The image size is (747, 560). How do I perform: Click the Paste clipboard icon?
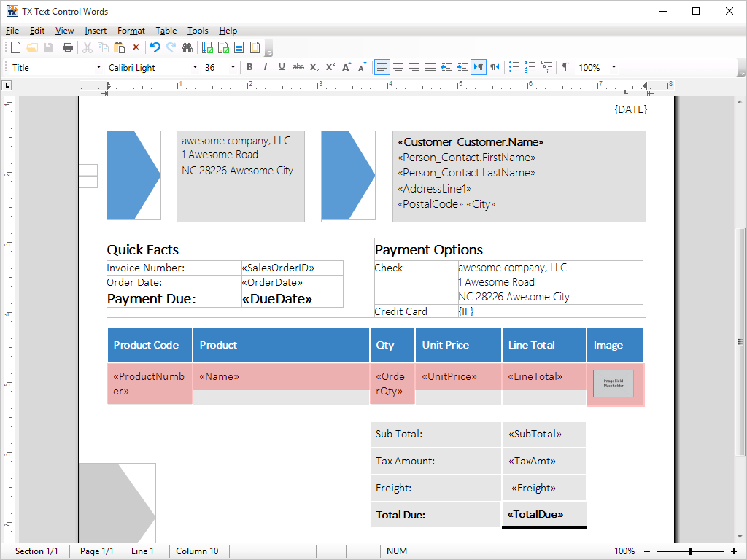(x=119, y=47)
